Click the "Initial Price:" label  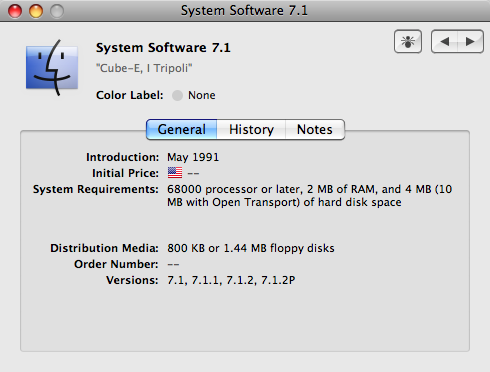pos(125,173)
